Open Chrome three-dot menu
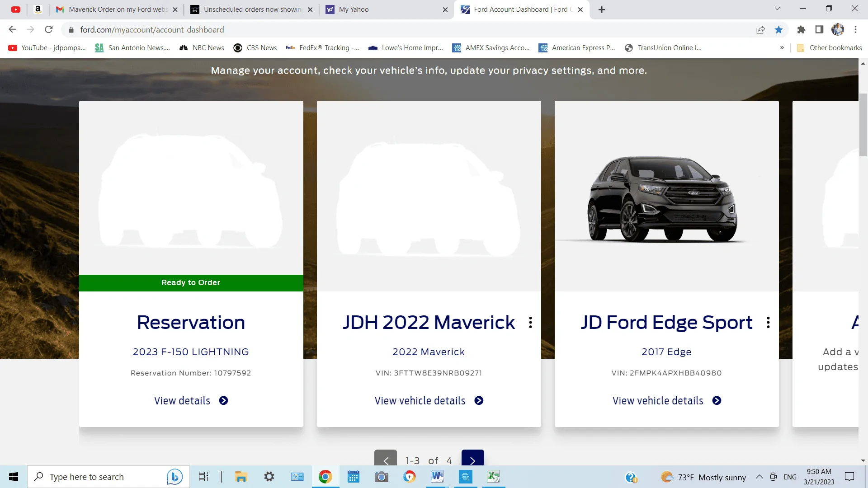The width and height of the screenshot is (868, 488). click(x=855, y=30)
